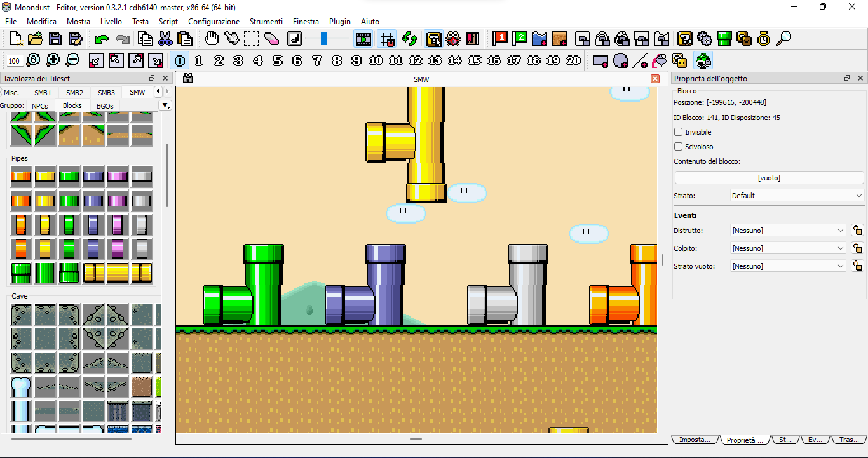
Task: Open the search magnifier tool
Action: pos(784,39)
